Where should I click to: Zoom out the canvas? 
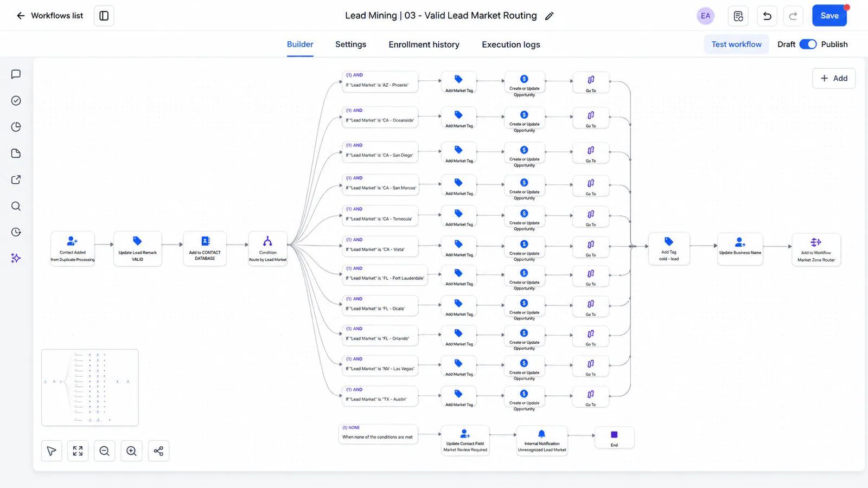tap(105, 451)
